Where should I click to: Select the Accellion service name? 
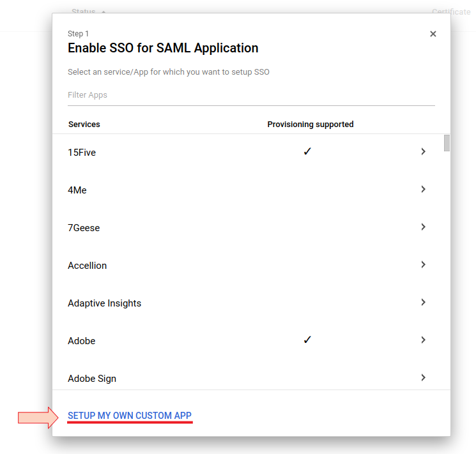87,266
